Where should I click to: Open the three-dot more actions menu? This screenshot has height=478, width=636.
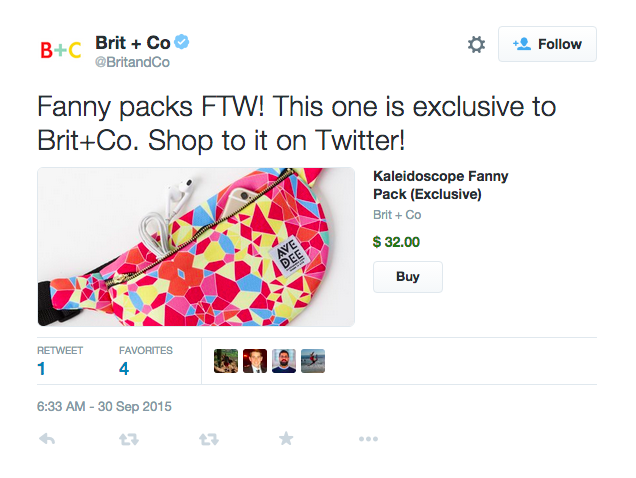(x=368, y=438)
